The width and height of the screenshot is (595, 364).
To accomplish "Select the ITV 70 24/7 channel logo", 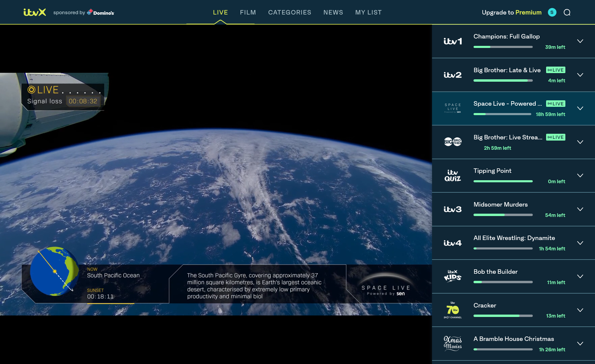I will [452, 310].
